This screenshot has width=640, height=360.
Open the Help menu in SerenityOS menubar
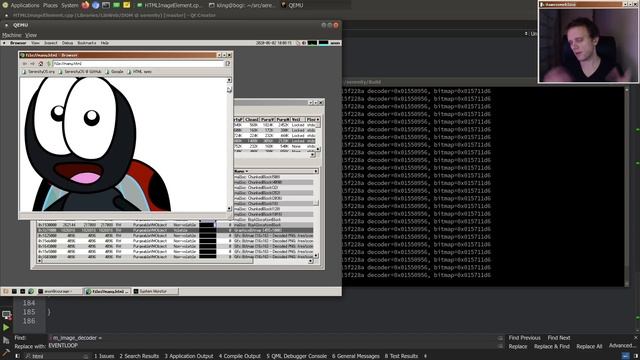point(104,43)
